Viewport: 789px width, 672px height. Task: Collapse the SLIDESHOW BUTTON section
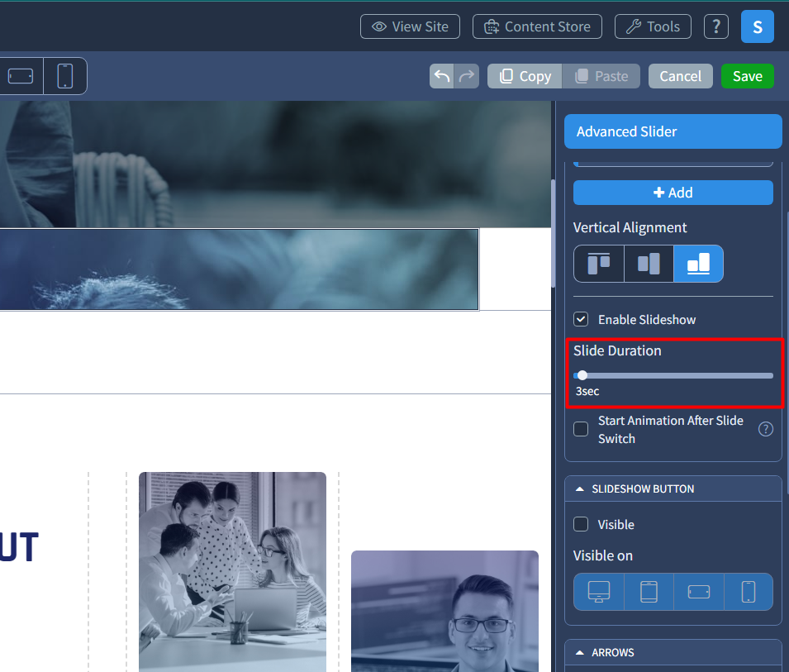(x=673, y=489)
